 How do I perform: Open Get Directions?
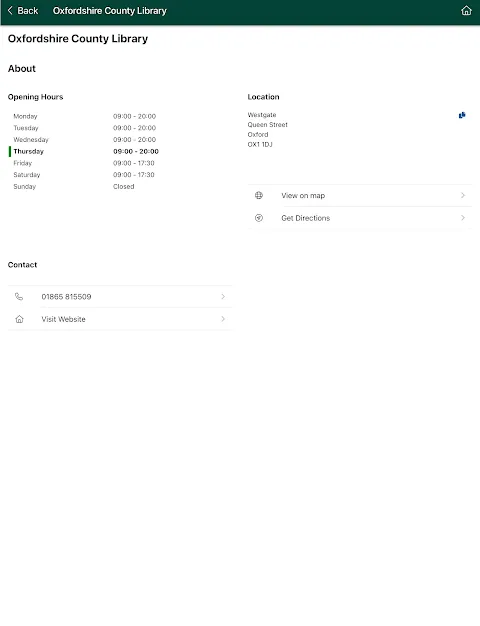coord(359,218)
